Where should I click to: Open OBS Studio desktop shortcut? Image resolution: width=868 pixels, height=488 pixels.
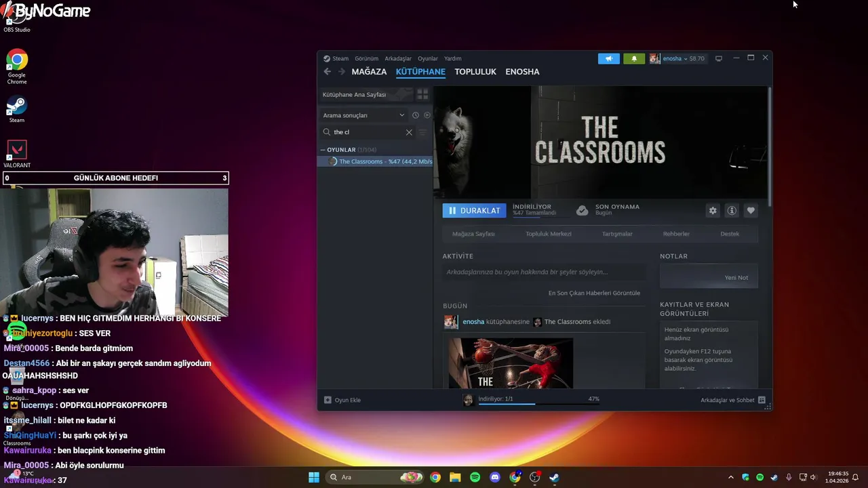tap(16, 17)
